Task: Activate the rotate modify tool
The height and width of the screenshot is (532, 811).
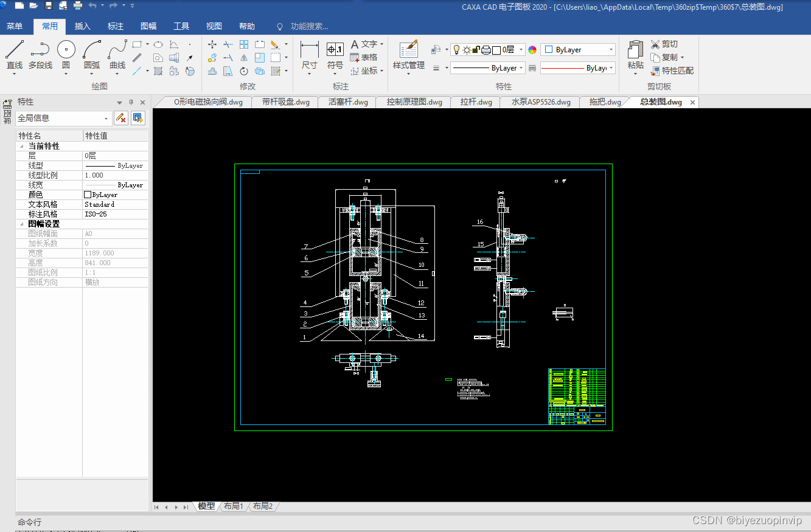Action: 244,71
